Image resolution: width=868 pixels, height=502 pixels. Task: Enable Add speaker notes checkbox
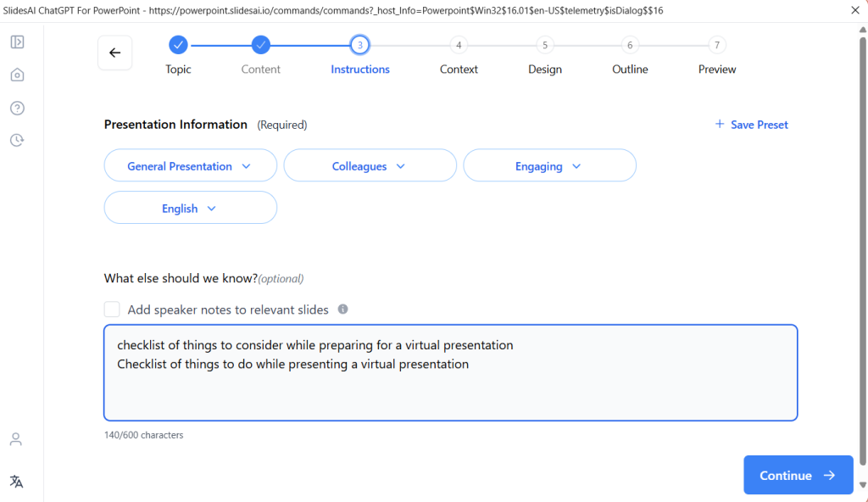112,310
